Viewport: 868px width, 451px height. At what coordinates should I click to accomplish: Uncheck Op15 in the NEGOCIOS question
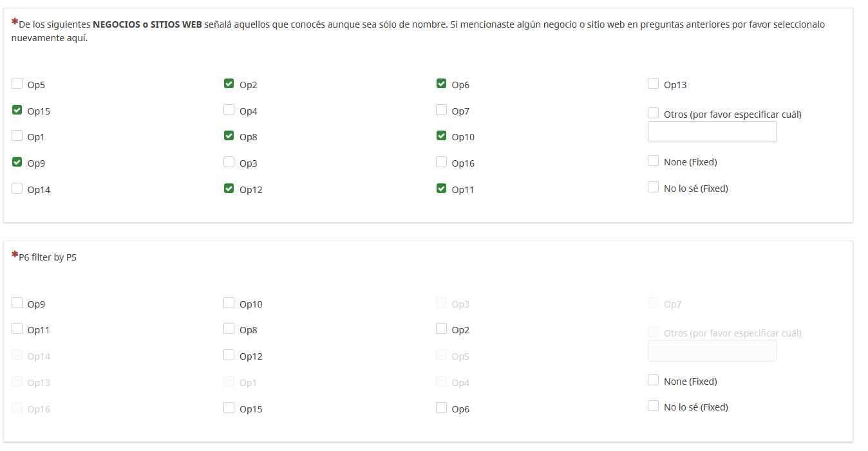[x=17, y=110]
